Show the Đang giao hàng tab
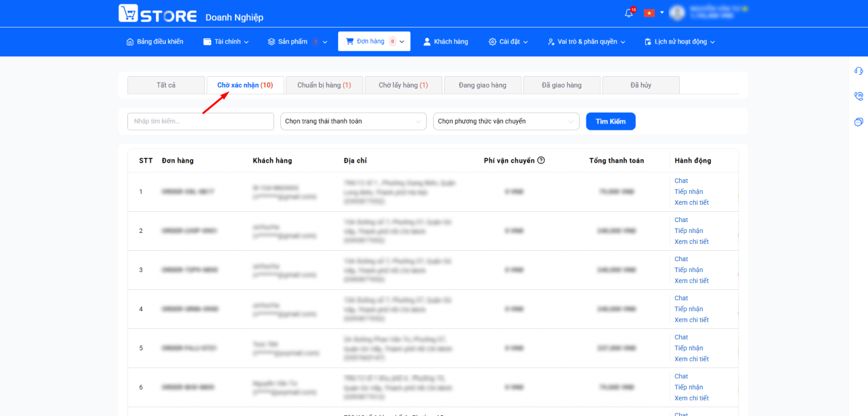This screenshot has height=416, width=868. tap(483, 85)
